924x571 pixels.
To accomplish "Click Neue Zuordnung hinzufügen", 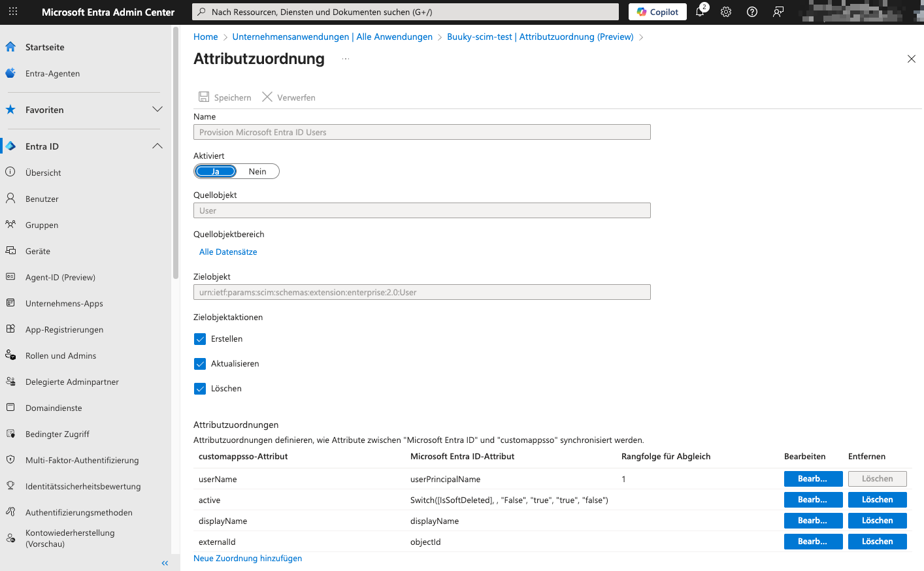I will point(247,558).
